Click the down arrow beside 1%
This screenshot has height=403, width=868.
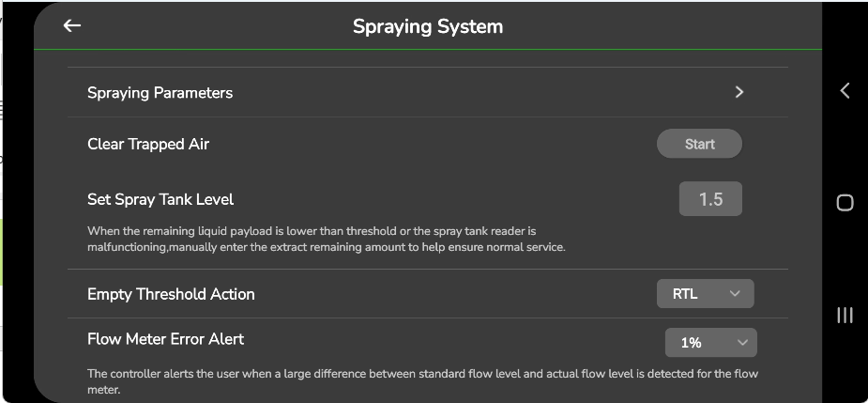pyautogui.click(x=742, y=343)
